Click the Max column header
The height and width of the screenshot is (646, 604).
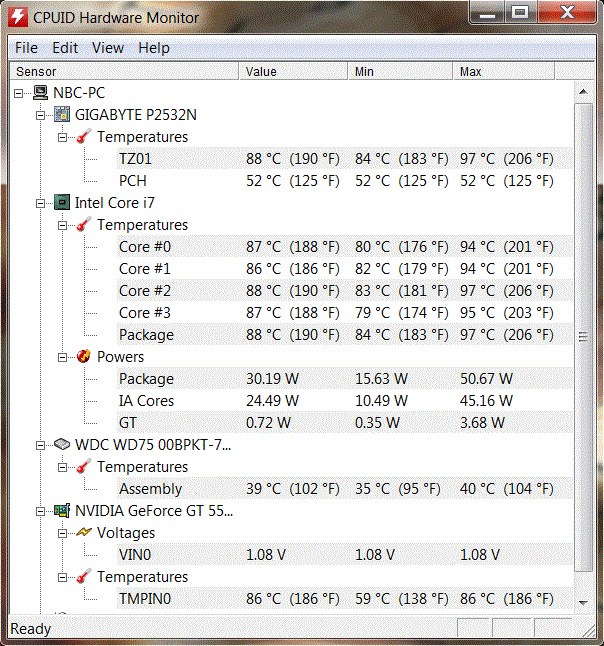pos(504,71)
